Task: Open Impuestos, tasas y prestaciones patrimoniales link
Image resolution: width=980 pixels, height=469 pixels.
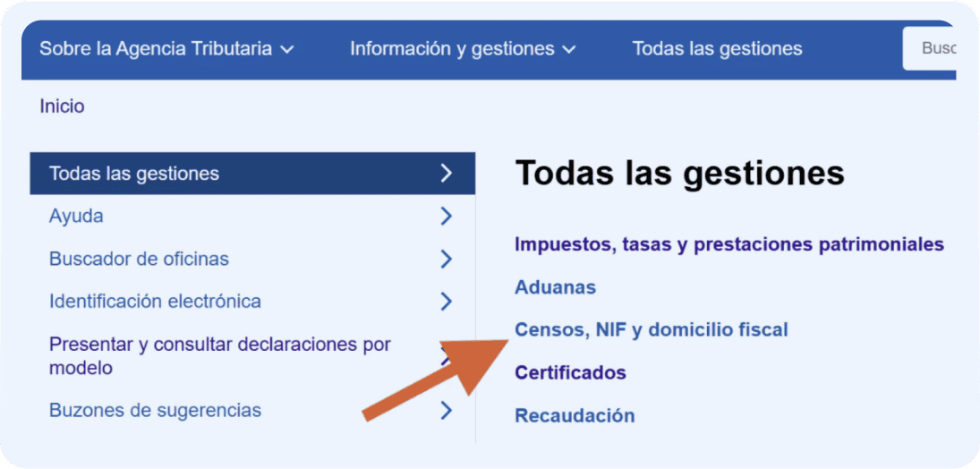Action: point(729,244)
